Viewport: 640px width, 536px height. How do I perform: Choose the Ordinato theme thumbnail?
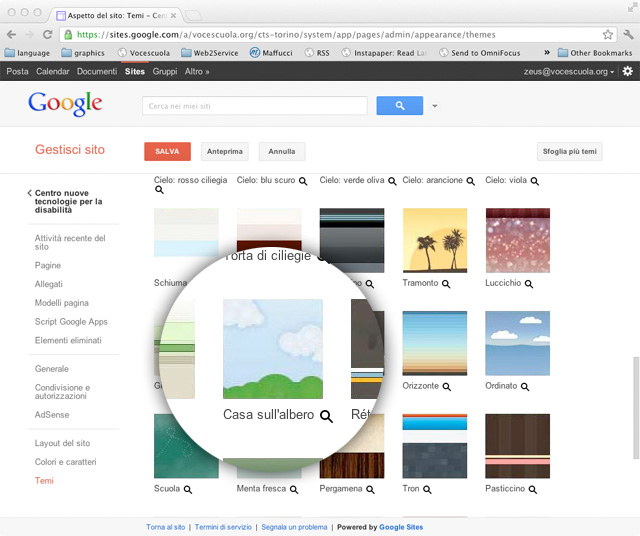coord(517,343)
